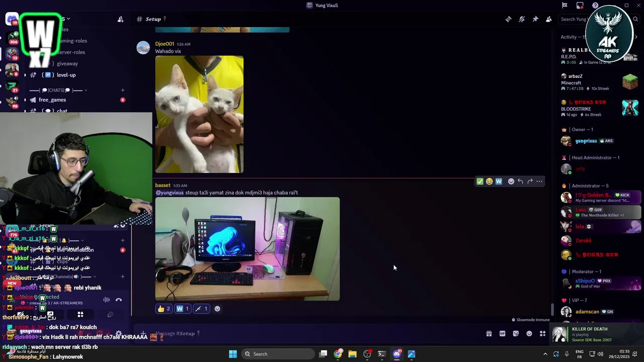Image resolution: width=644 pixels, height=362 pixels.
Task: Add laughing emoji quick reaction on hovered message
Action: coord(489,182)
